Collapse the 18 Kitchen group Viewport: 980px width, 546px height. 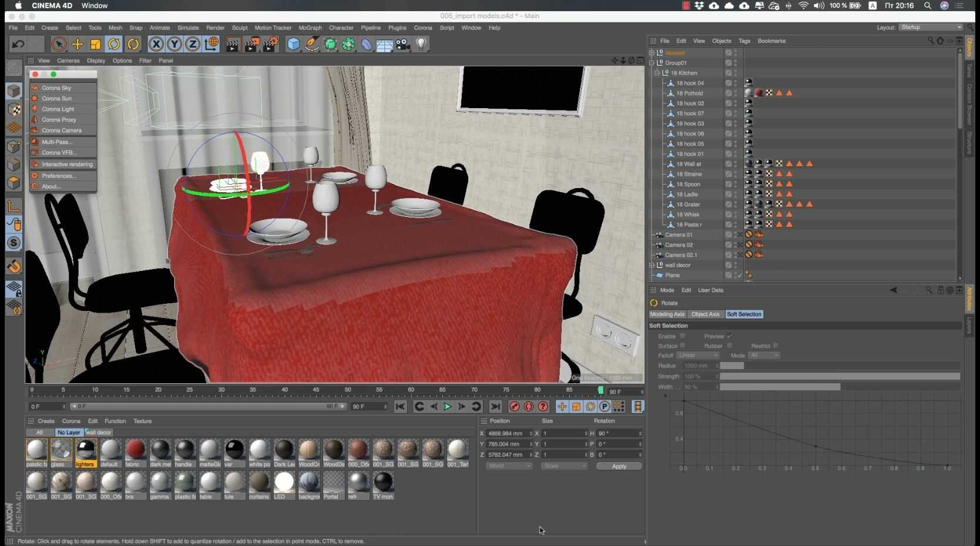[x=657, y=73]
